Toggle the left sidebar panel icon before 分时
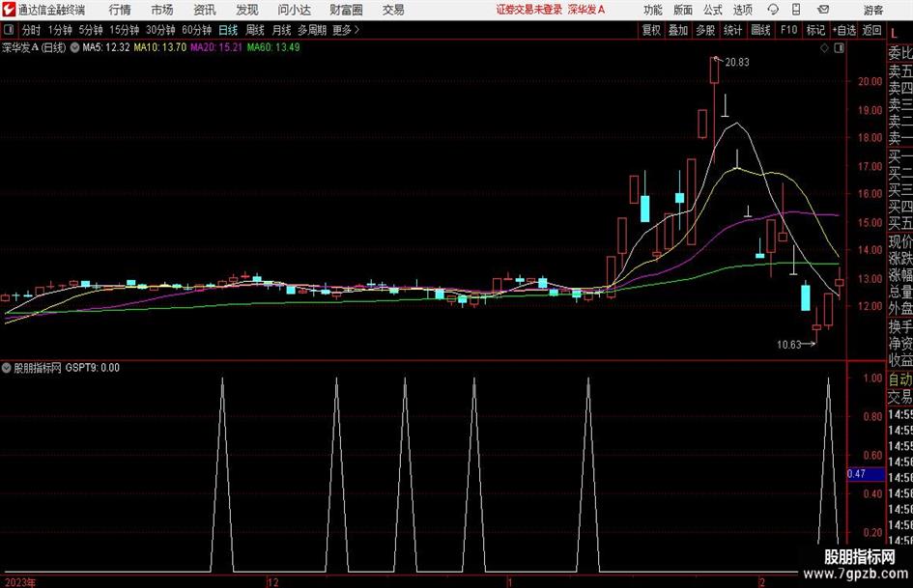Image resolution: width=913 pixels, height=588 pixels. (8, 30)
